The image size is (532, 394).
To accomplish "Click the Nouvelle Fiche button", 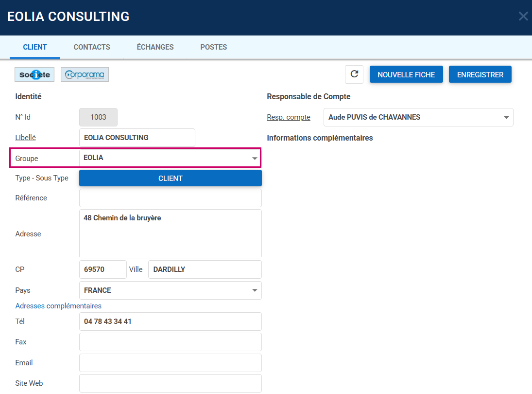I will (406, 74).
